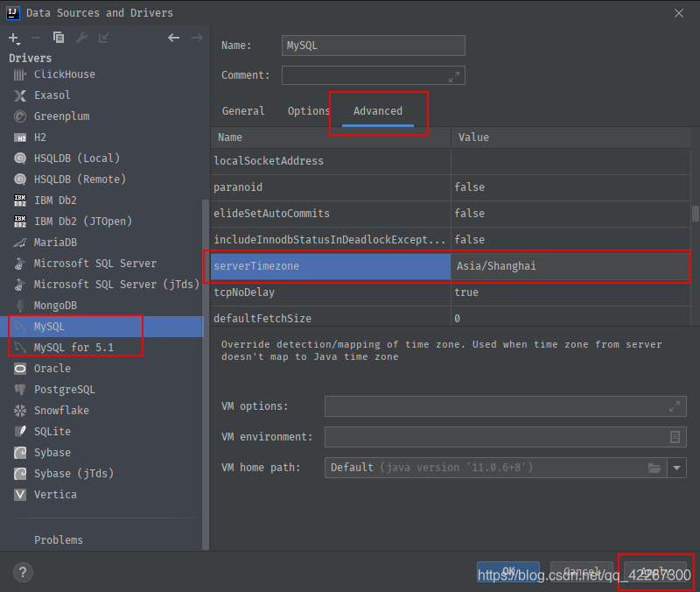Select the Greenplum driver icon
This screenshot has width=700, height=592.
point(19,116)
